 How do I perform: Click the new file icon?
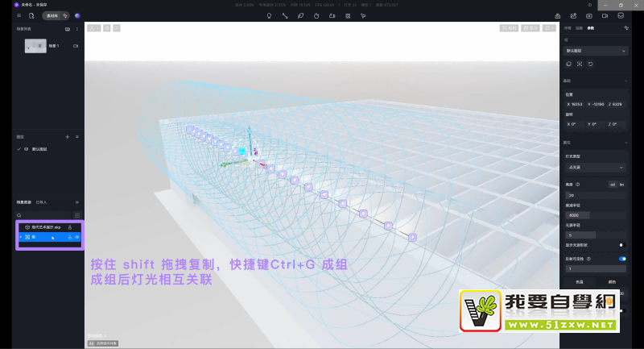click(31, 15)
